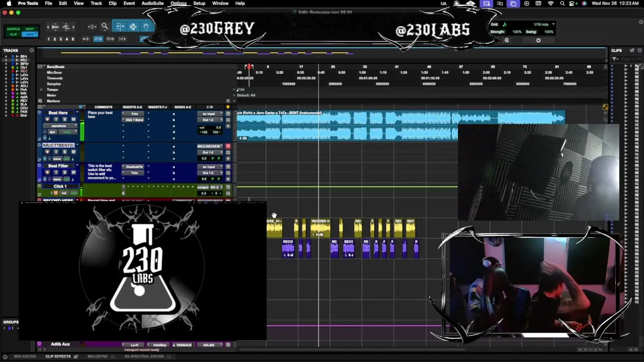Open the Clips list menu icon
The width and height of the screenshot is (644, 362).
pos(639,50)
